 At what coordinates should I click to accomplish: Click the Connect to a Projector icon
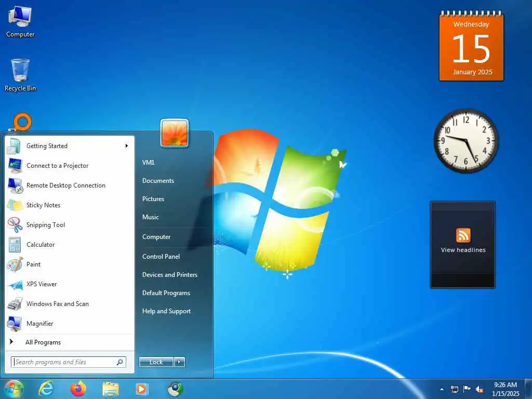coord(15,166)
